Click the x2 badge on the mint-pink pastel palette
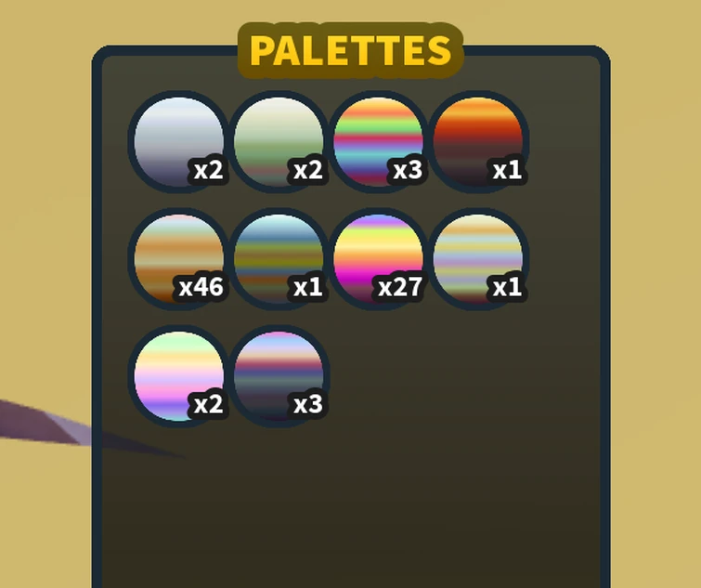701x588 pixels. pyautogui.click(x=208, y=404)
